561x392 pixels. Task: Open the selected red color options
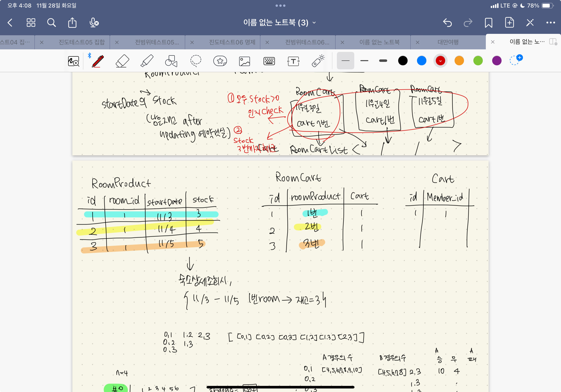[x=440, y=61]
